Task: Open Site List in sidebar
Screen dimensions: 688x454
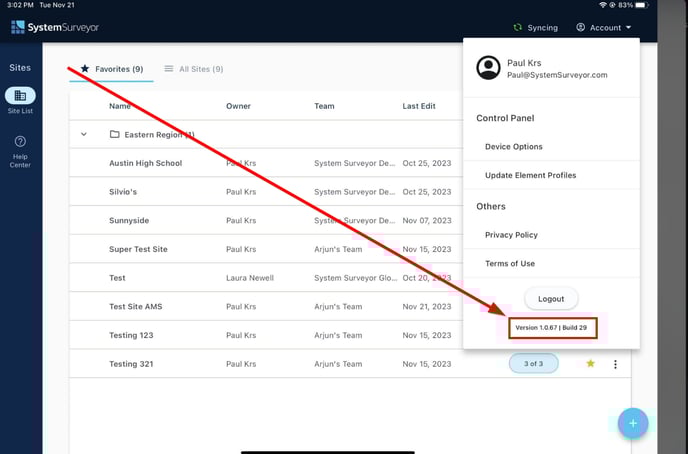Action: (x=20, y=101)
